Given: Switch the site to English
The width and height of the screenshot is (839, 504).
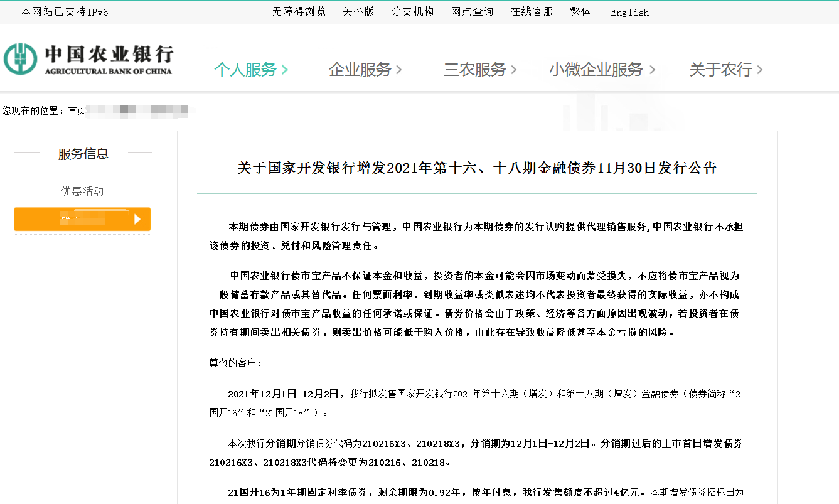Looking at the screenshot, I should [630, 13].
